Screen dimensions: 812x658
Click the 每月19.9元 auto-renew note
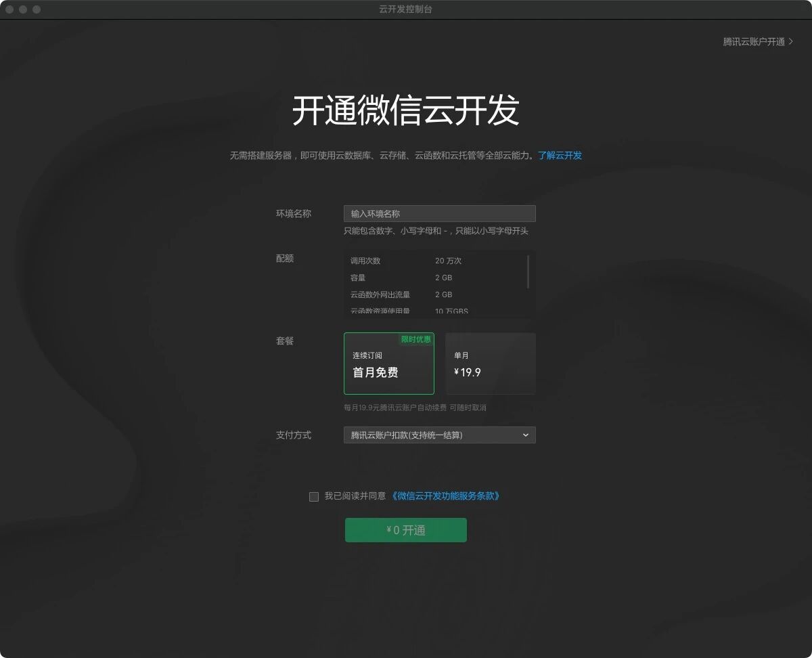pyautogui.click(x=415, y=408)
